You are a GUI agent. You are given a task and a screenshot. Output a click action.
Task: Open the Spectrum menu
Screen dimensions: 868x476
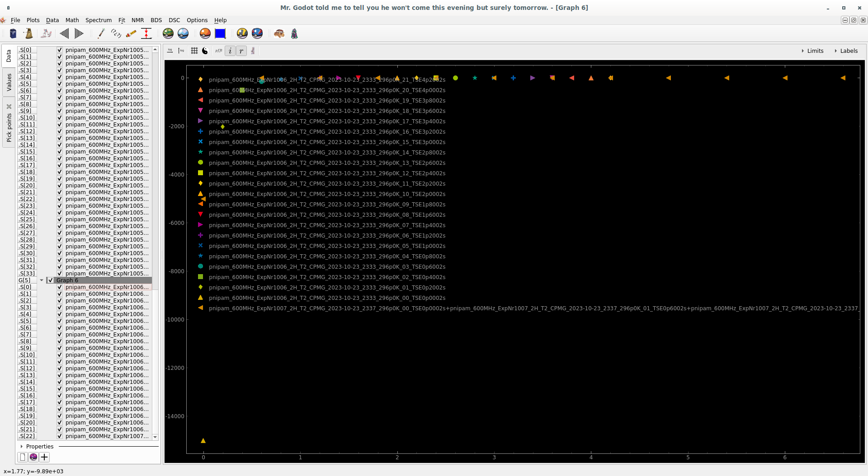click(98, 20)
